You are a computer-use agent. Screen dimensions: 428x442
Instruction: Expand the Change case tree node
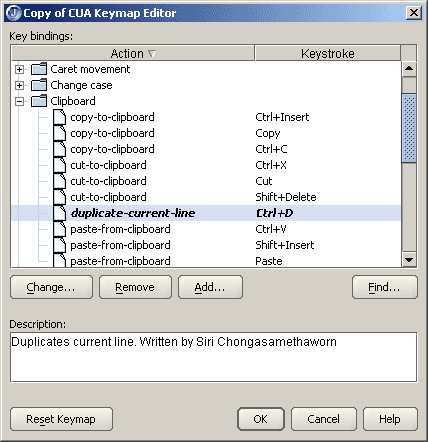point(20,85)
